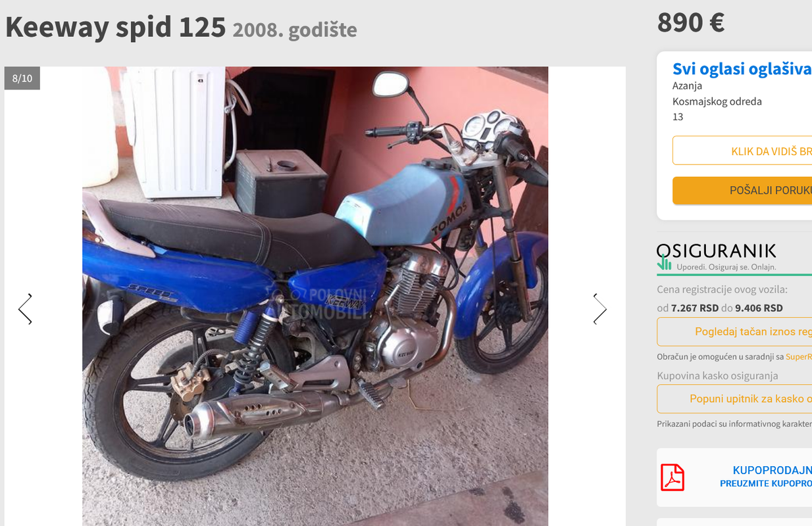Click the Azanja location text
This screenshot has height=526, width=812.
click(687, 85)
